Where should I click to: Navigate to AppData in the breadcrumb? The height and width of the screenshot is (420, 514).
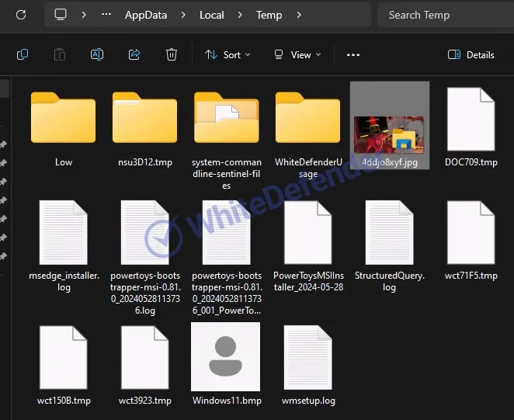click(146, 15)
